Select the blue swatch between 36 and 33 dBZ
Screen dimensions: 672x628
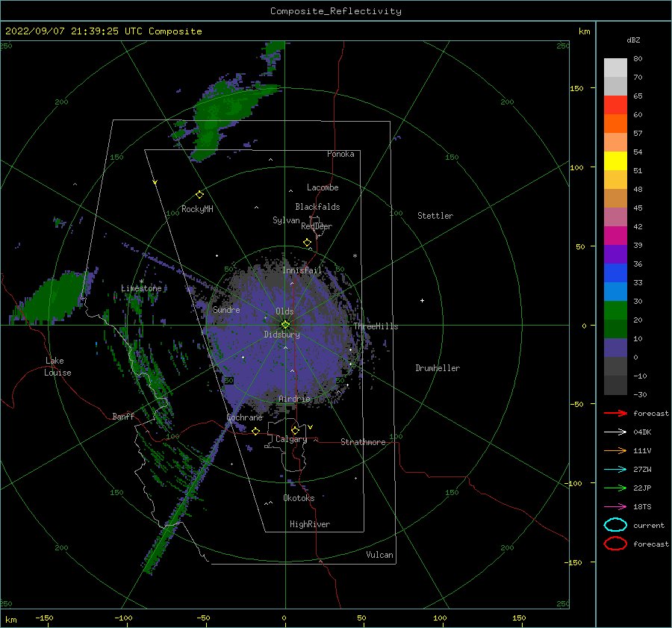pos(615,273)
